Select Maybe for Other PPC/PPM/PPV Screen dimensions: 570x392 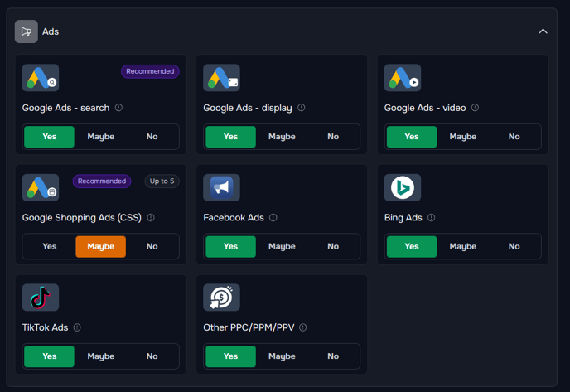click(x=282, y=356)
